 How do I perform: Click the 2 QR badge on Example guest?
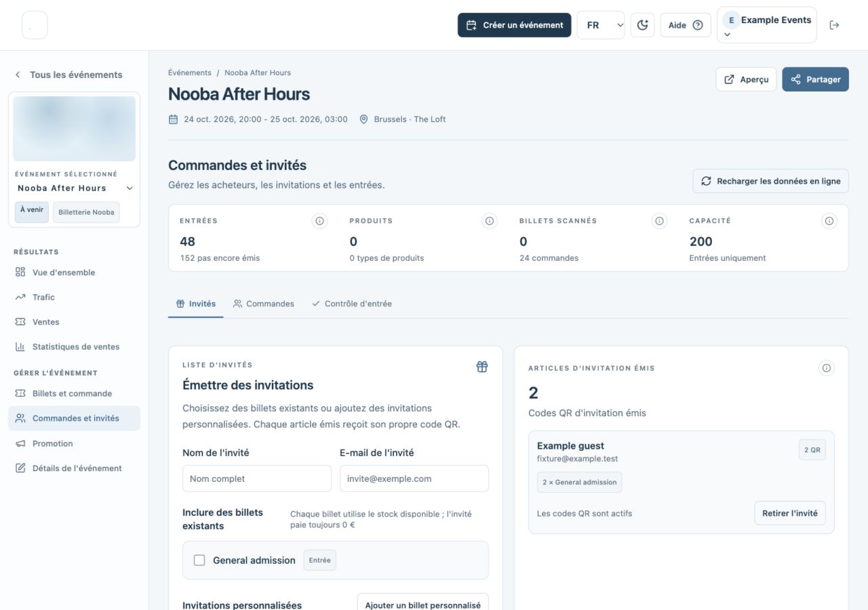coord(812,450)
